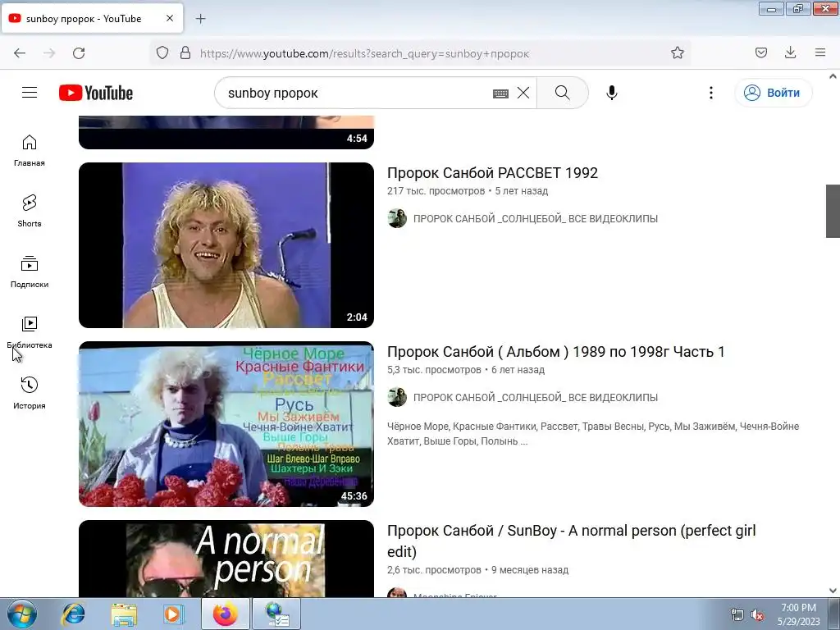Click the Войти sign-in button
The image size is (840, 630).
point(773,93)
